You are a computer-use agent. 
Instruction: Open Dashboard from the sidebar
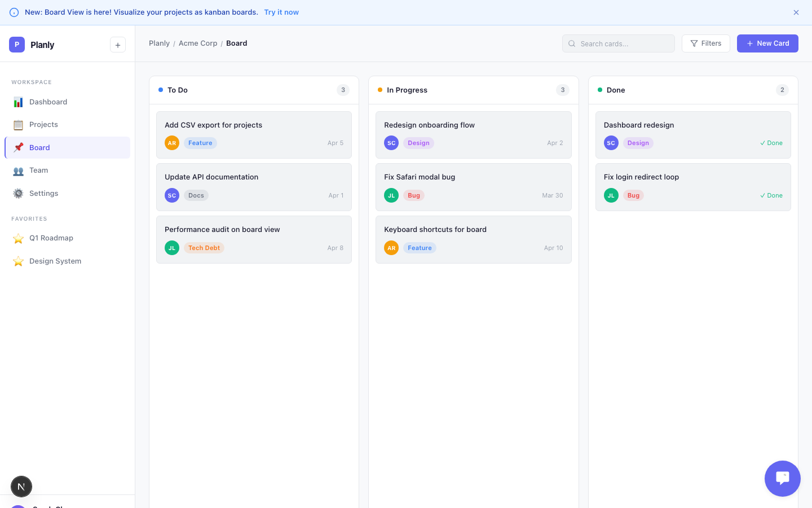tap(48, 102)
